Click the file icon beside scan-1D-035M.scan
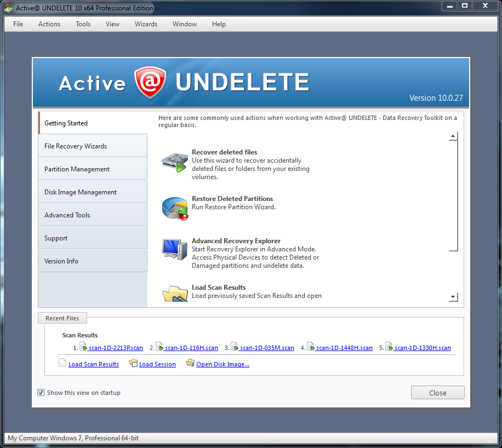Screen dimensions: 502x448 pos(235,347)
